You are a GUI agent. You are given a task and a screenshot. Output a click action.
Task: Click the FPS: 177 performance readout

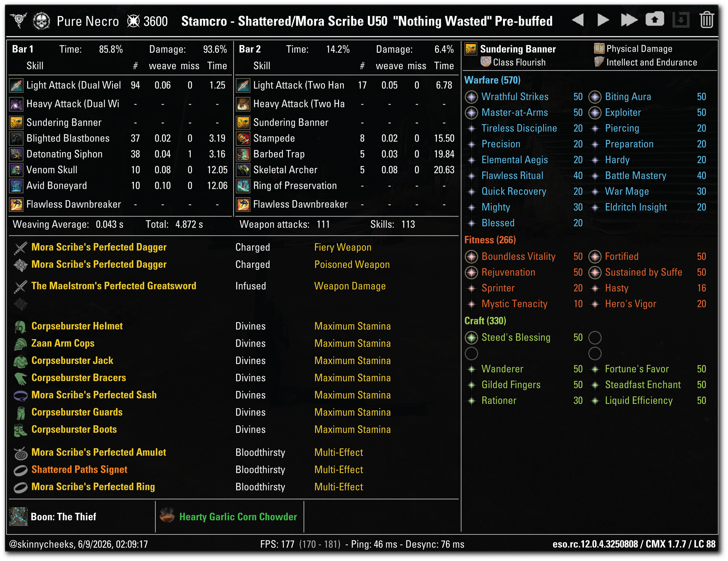[277, 544]
